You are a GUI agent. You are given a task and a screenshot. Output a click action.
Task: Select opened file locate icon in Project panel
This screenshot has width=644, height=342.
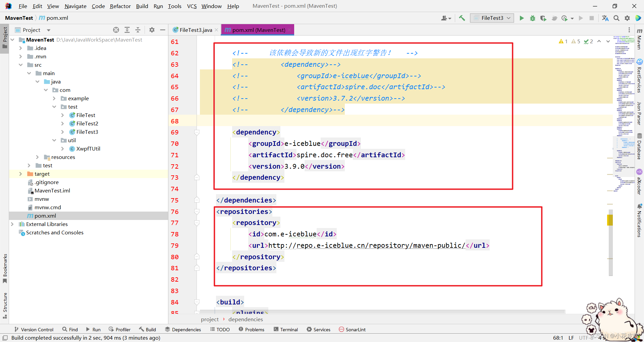(116, 30)
